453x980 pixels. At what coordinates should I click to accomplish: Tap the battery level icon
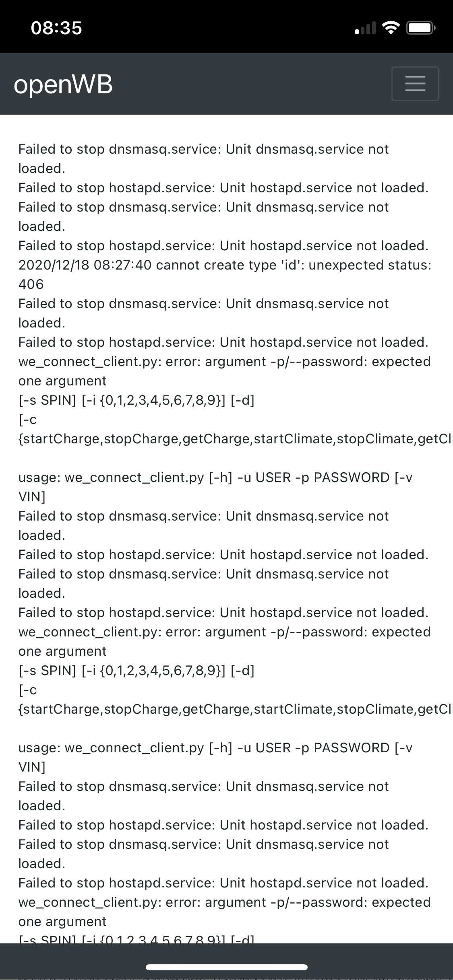coord(421,28)
